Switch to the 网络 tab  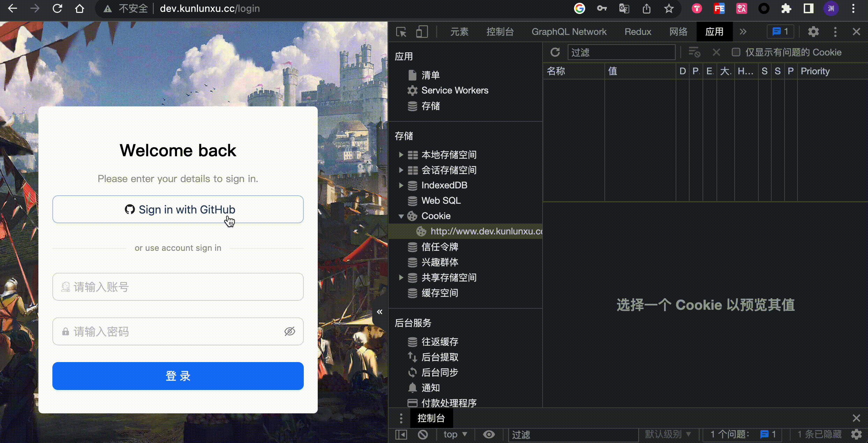[678, 32]
